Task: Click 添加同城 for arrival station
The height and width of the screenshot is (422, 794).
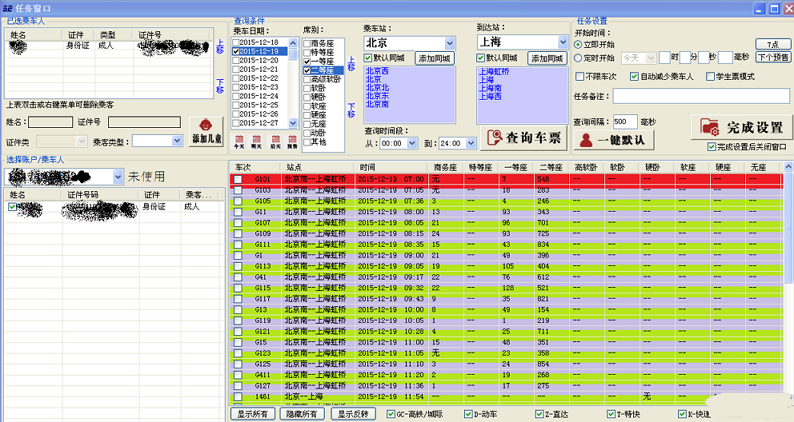Action: (547, 58)
